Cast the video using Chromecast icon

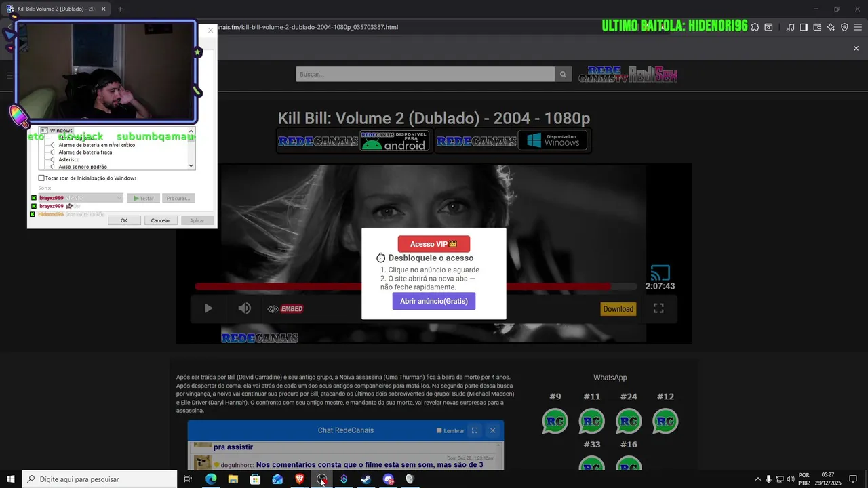coord(660,272)
